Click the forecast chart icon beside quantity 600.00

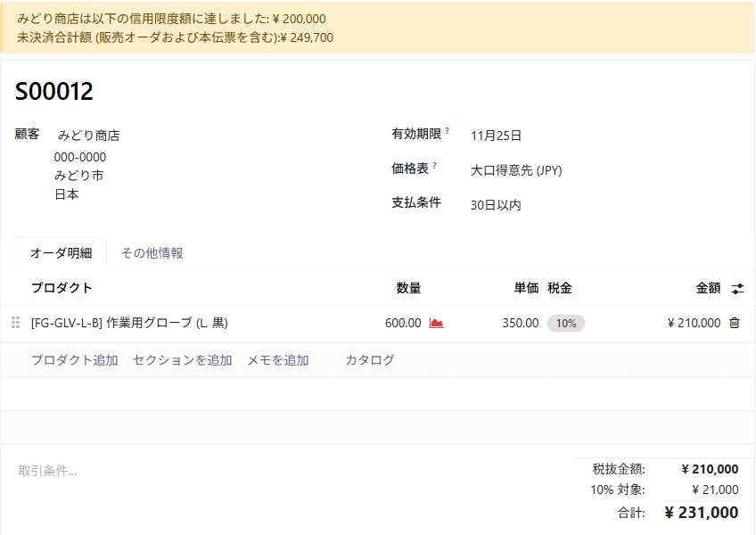(436, 323)
